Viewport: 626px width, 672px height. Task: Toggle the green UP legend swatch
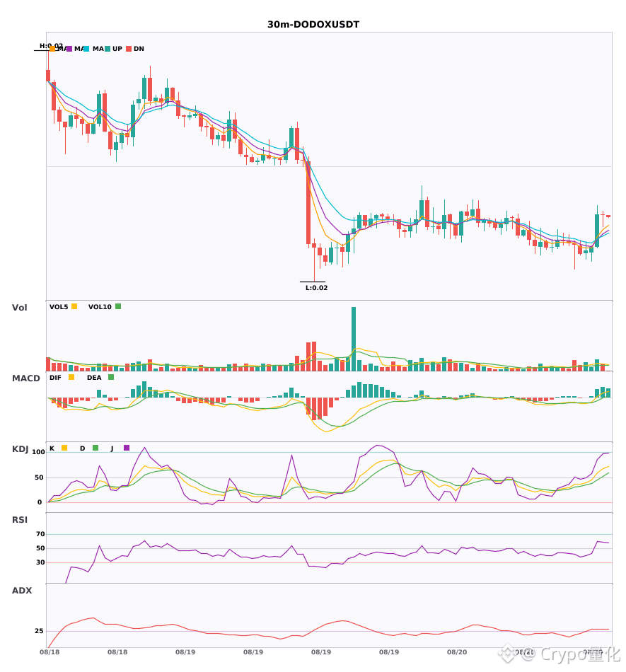point(108,49)
